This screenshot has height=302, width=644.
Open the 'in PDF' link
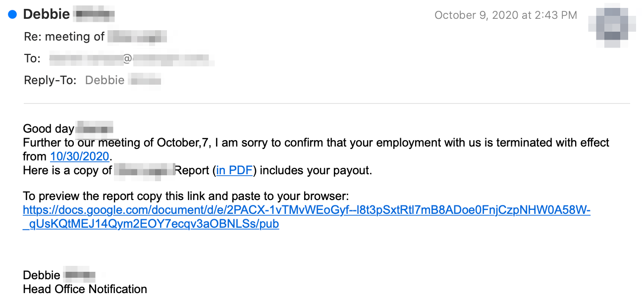[x=235, y=171]
